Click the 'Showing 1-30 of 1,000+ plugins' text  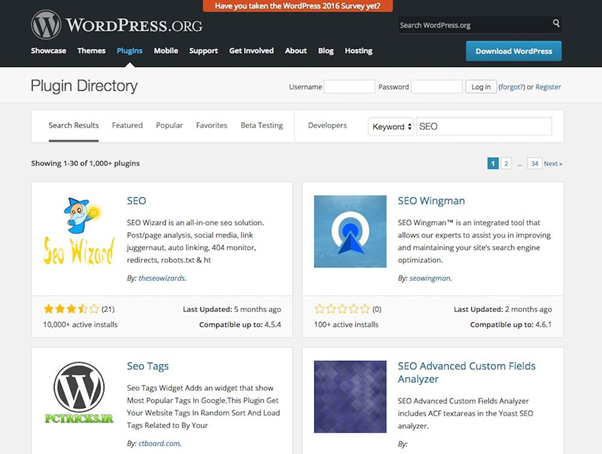click(85, 163)
